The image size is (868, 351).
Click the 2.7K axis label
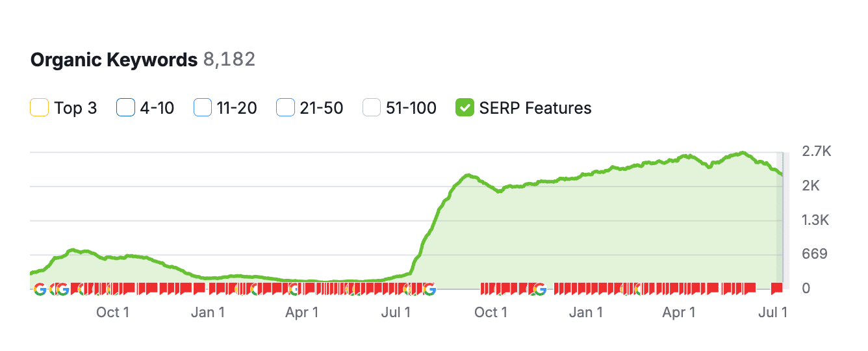click(x=817, y=151)
